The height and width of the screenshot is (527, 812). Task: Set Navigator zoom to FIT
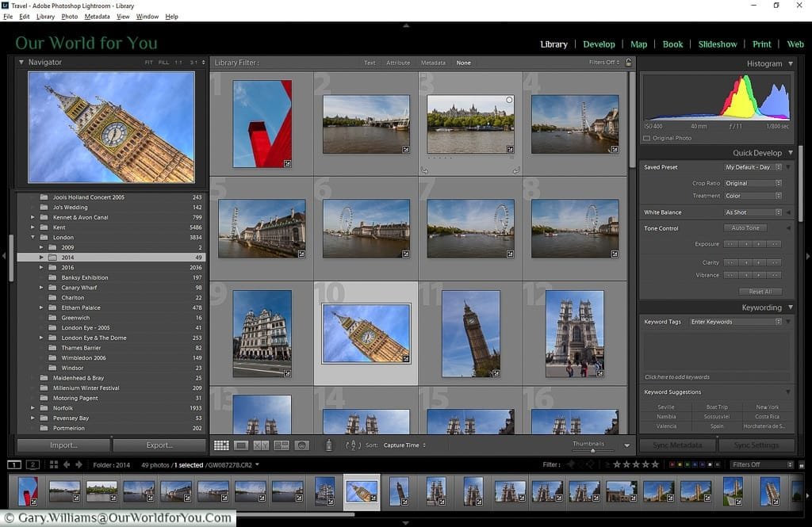coord(148,62)
